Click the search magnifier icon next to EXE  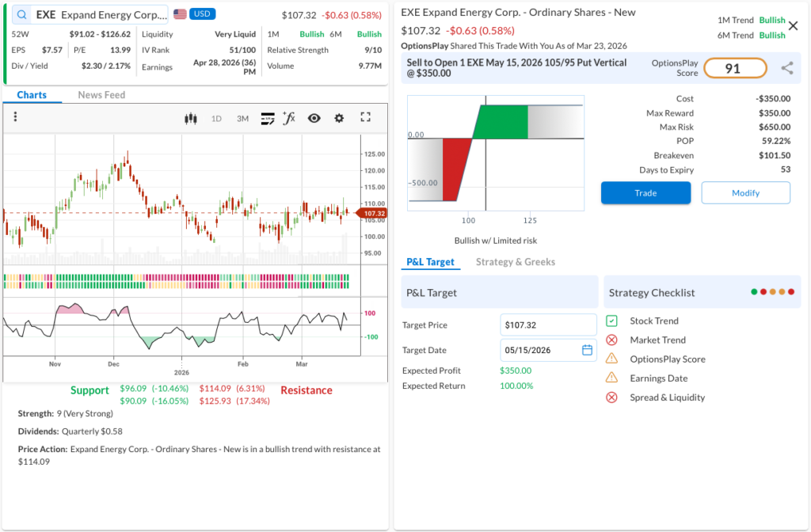(20, 14)
